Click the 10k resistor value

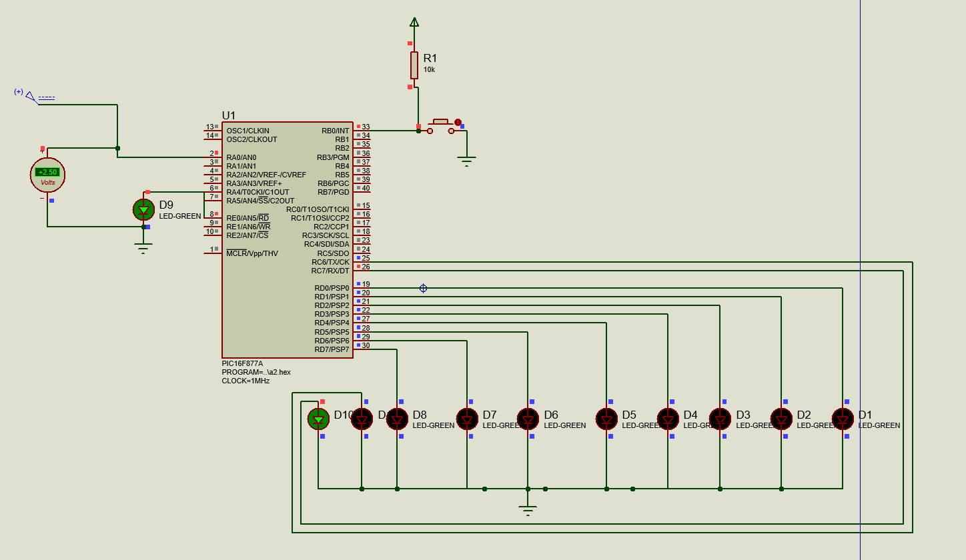429,69
